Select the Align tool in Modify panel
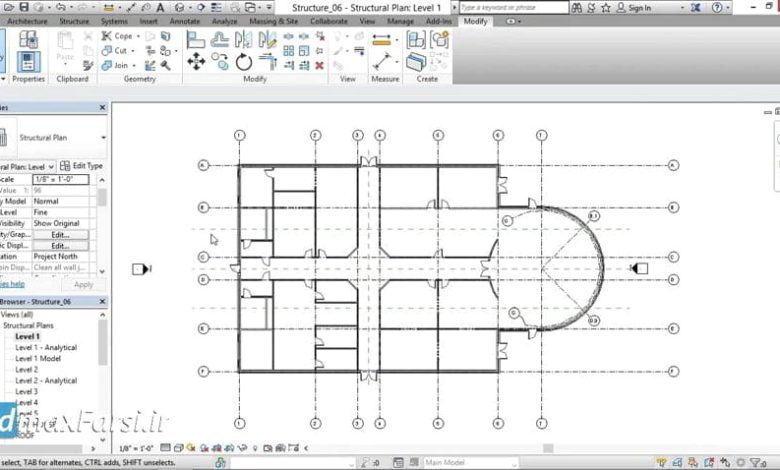The height and width of the screenshot is (470, 780). (x=195, y=39)
